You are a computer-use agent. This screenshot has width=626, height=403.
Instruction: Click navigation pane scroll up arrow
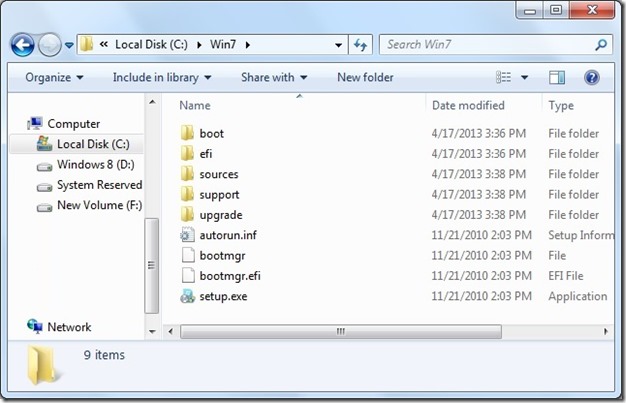[x=152, y=102]
